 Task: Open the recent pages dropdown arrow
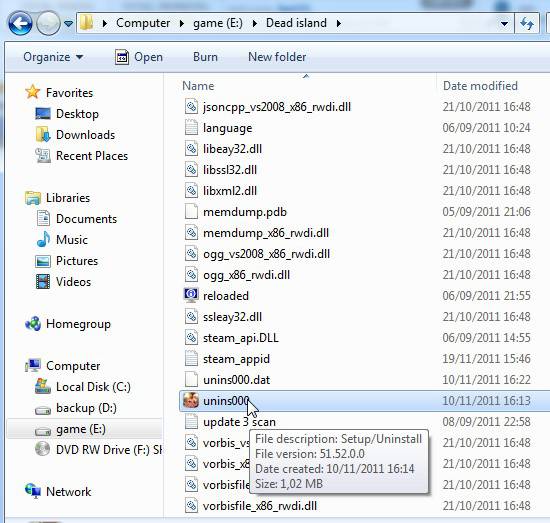point(68,24)
